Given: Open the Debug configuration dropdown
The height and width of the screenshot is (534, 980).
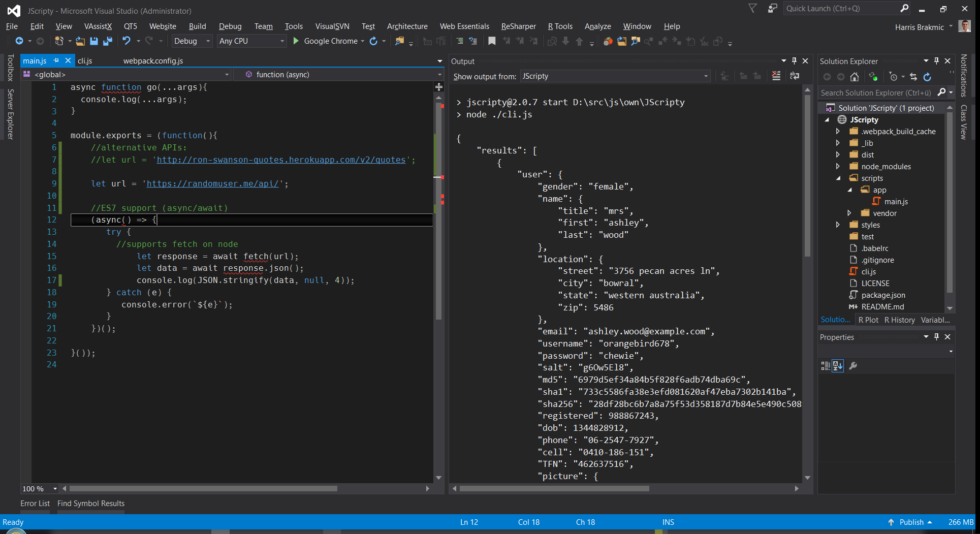Looking at the screenshot, I should 192,41.
